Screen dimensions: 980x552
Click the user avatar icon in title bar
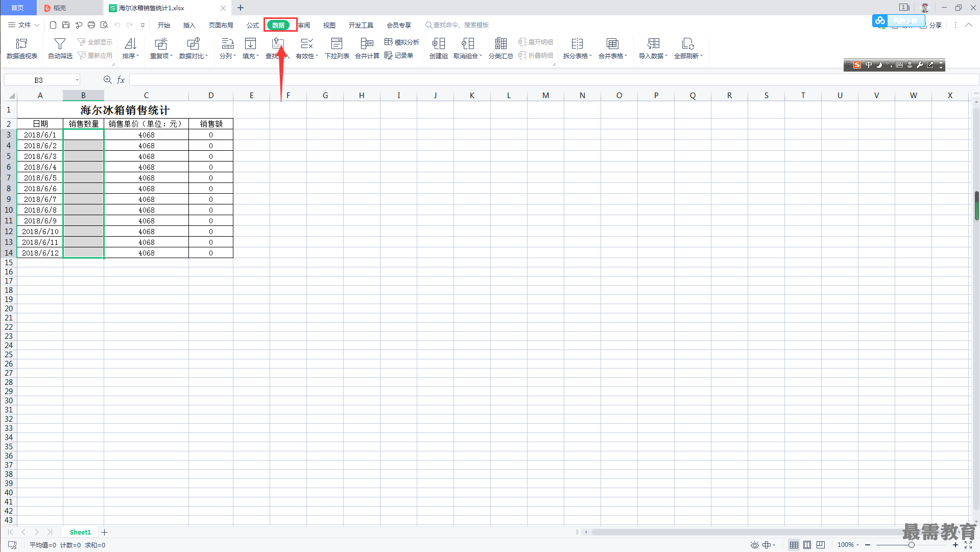925,8
